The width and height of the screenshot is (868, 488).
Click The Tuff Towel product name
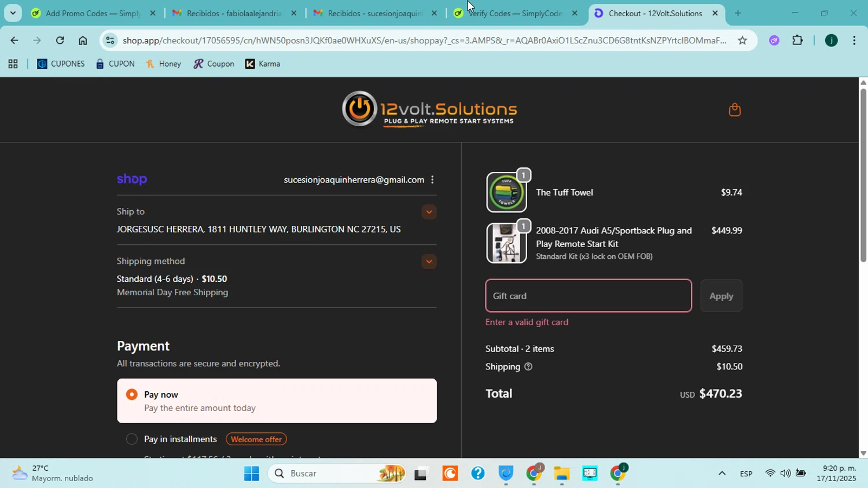[564, 192]
